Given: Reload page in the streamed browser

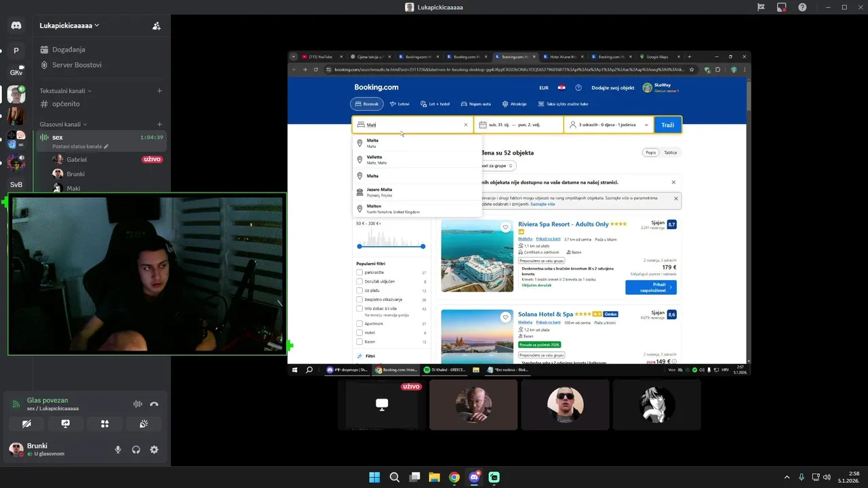Looking at the screenshot, I should (316, 69).
